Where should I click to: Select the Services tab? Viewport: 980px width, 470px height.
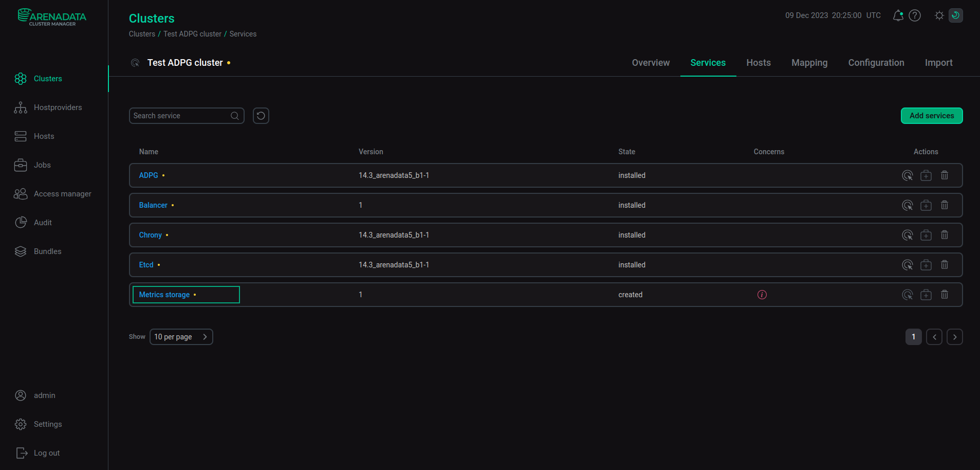(708, 63)
